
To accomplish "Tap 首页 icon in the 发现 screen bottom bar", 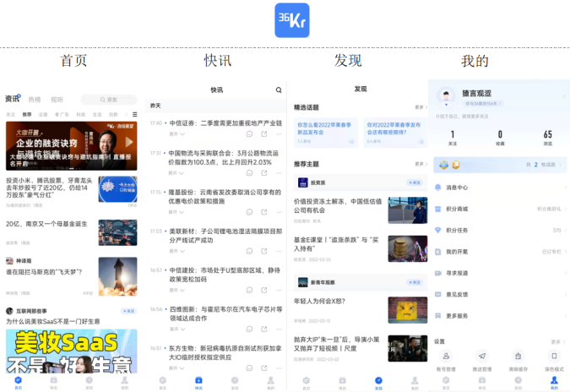I will 306,383.
